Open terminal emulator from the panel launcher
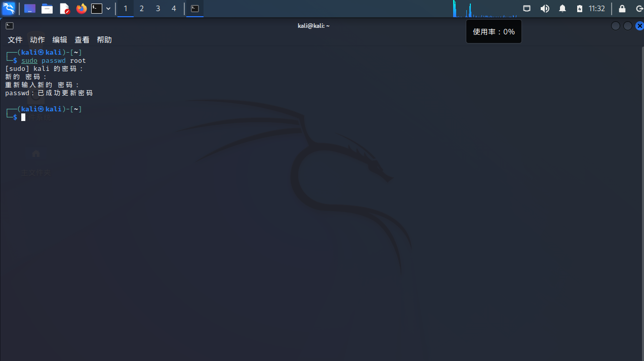Screen dimensions: 644x361 [97, 9]
